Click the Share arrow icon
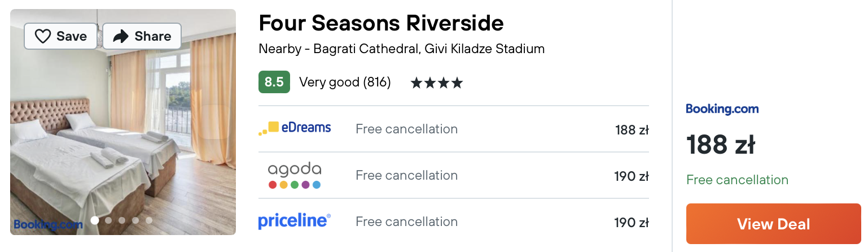 [x=121, y=37]
